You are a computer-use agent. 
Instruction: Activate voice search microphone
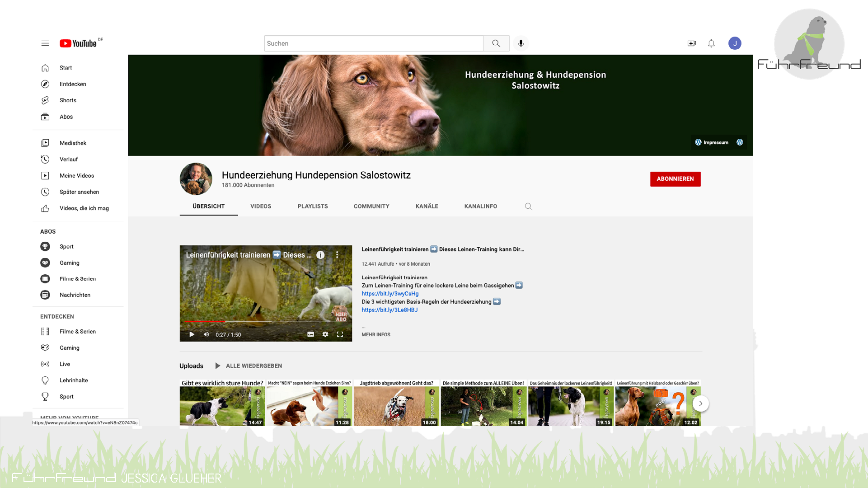point(521,43)
